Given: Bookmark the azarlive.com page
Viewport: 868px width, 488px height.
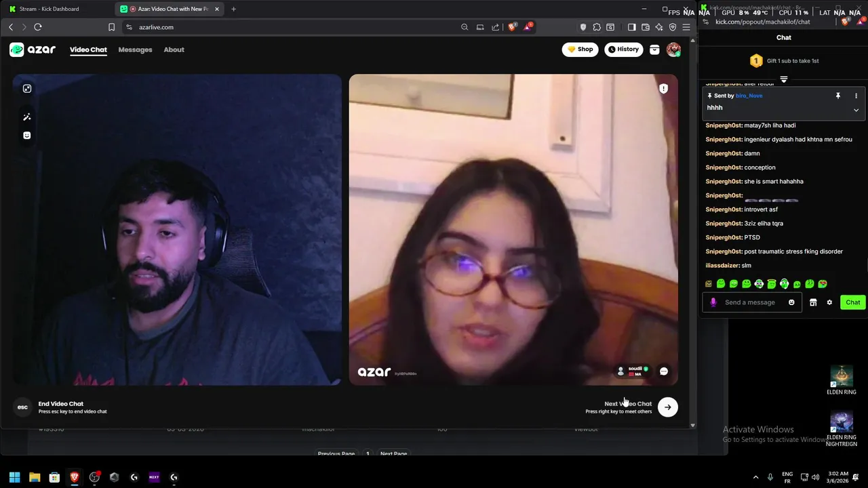Looking at the screenshot, I should click(x=111, y=27).
